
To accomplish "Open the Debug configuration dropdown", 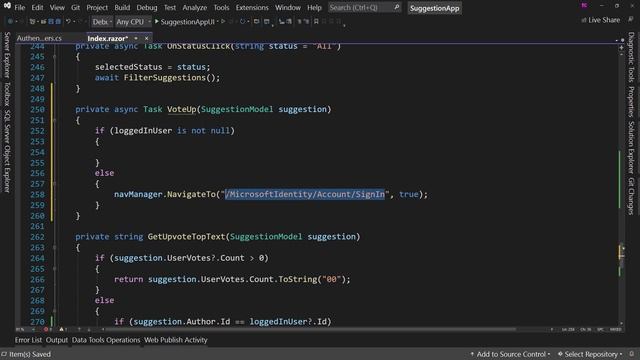I will coord(102,22).
